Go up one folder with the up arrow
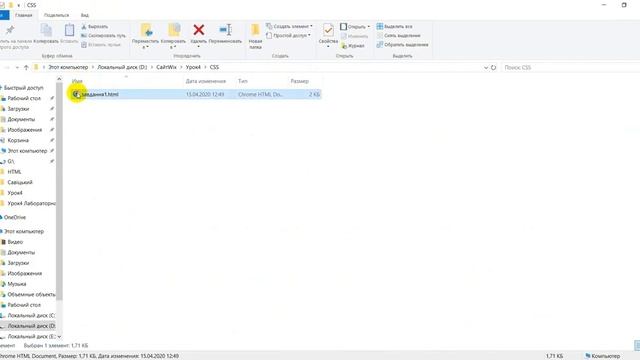 26,67
